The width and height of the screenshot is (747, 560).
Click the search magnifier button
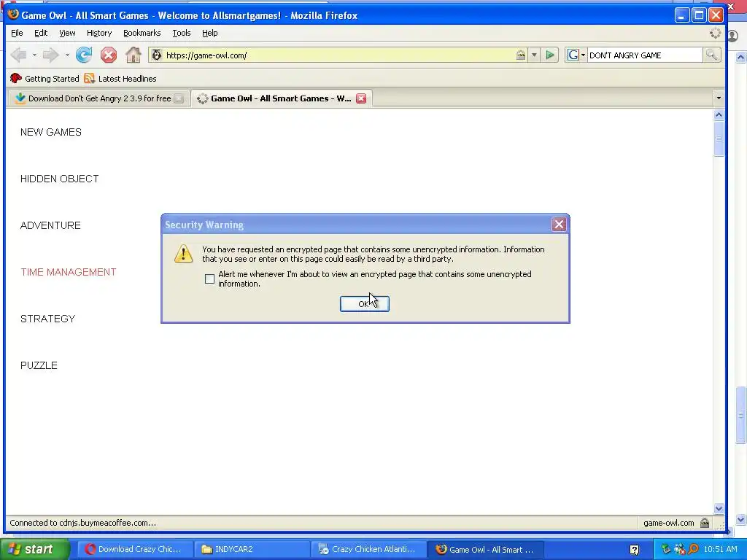click(x=711, y=55)
